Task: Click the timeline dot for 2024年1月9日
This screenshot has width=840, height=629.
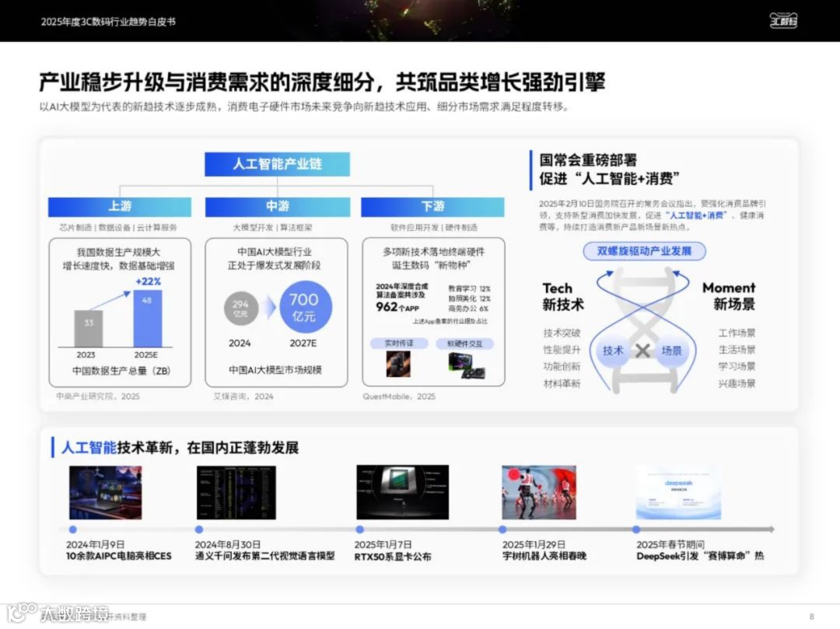Action: click(x=73, y=529)
